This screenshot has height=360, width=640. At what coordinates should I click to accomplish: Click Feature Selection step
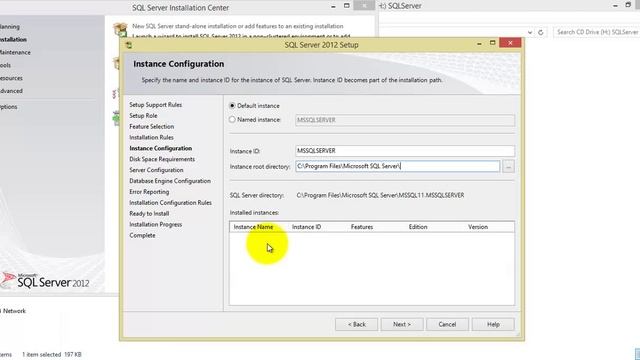[151, 127]
